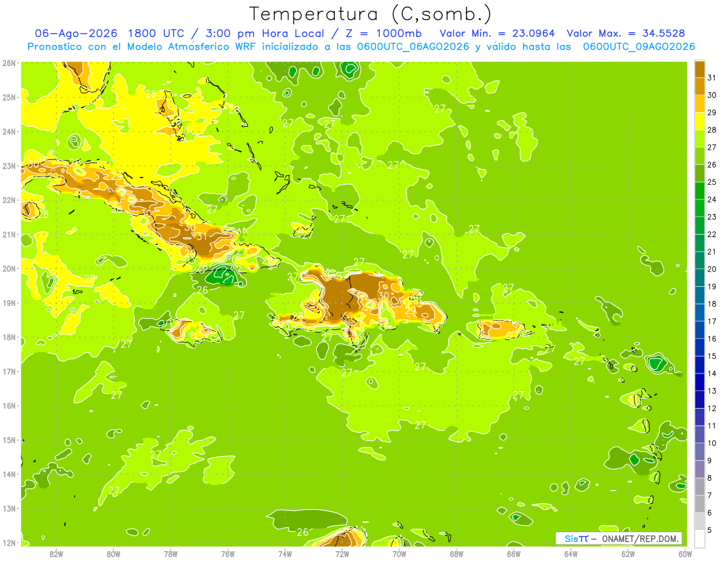728x562 pixels.
Task: Click the yellow swatch between 28 and 29 in legend
Action: click(699, 121)
